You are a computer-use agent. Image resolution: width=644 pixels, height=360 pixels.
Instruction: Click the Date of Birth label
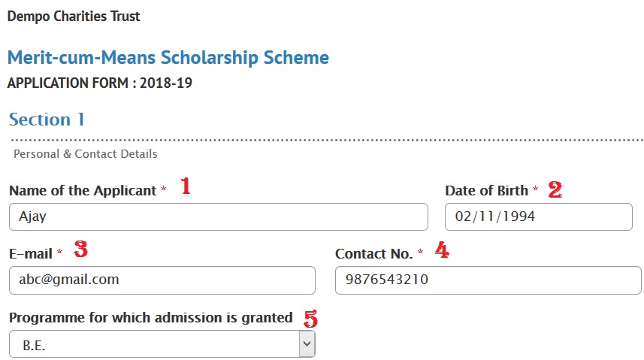[x=486, y=191]
